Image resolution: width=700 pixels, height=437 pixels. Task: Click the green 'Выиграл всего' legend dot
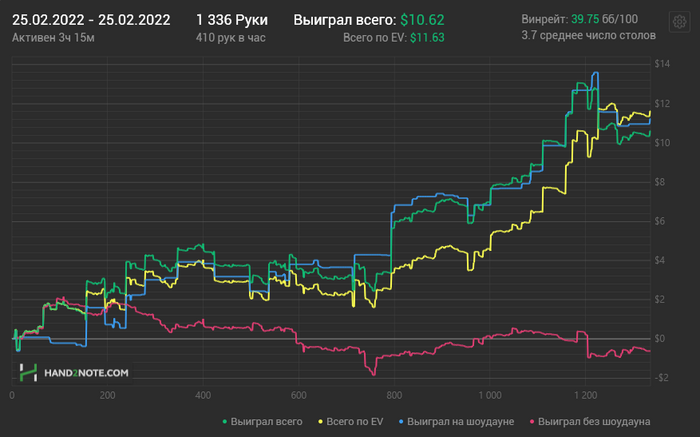click(225, 421)
